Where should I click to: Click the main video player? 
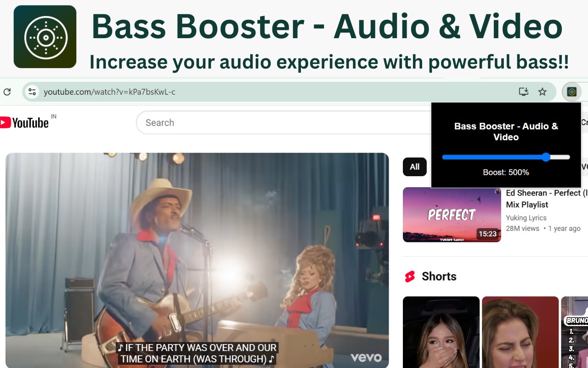[197, 260]
